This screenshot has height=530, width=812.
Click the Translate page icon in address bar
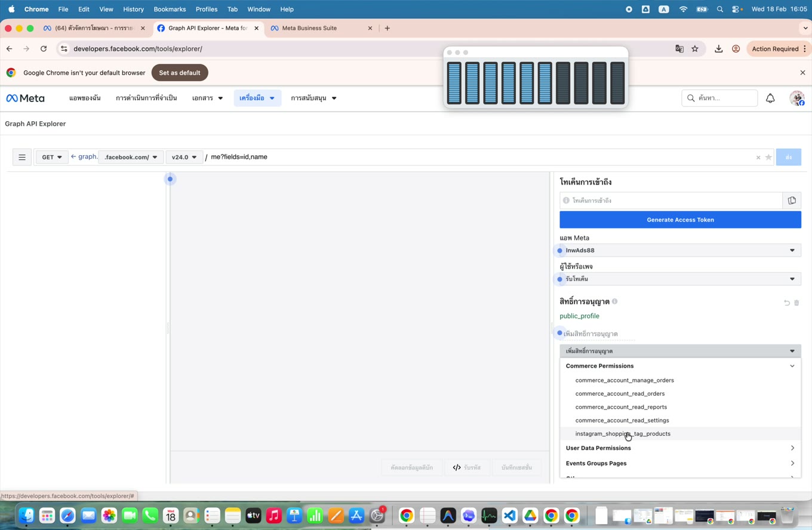[679, 49]
